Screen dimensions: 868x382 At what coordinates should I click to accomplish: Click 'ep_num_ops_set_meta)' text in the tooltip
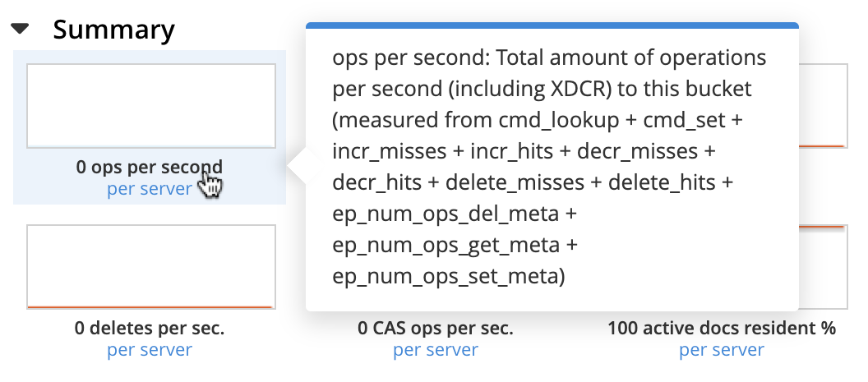[x=449, y=277]
